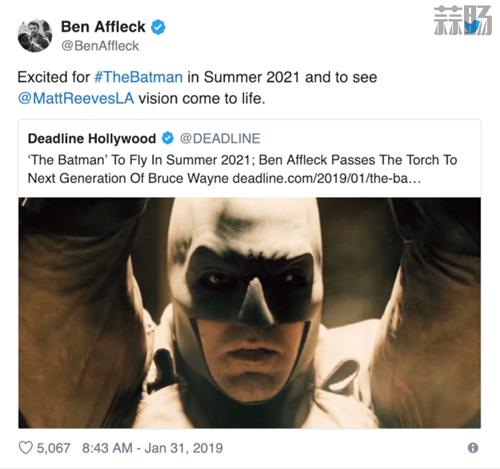Click Deadline Hollywood's verified badge
Viewport: 500px width, 469px height.
(168, 138)
